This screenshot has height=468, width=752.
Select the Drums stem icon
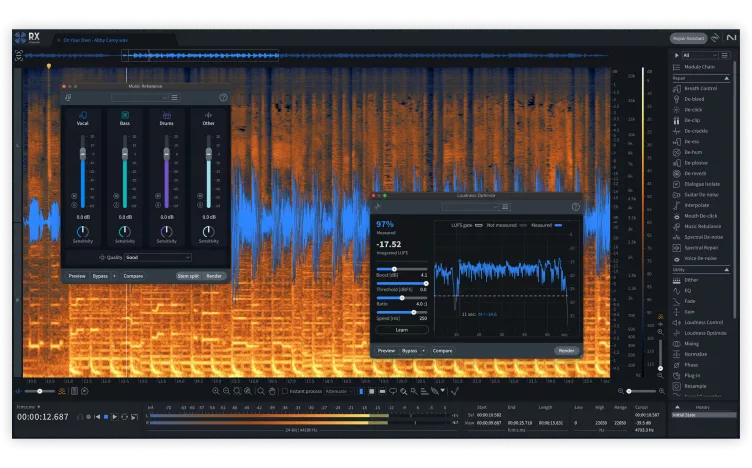coord(166,115)
